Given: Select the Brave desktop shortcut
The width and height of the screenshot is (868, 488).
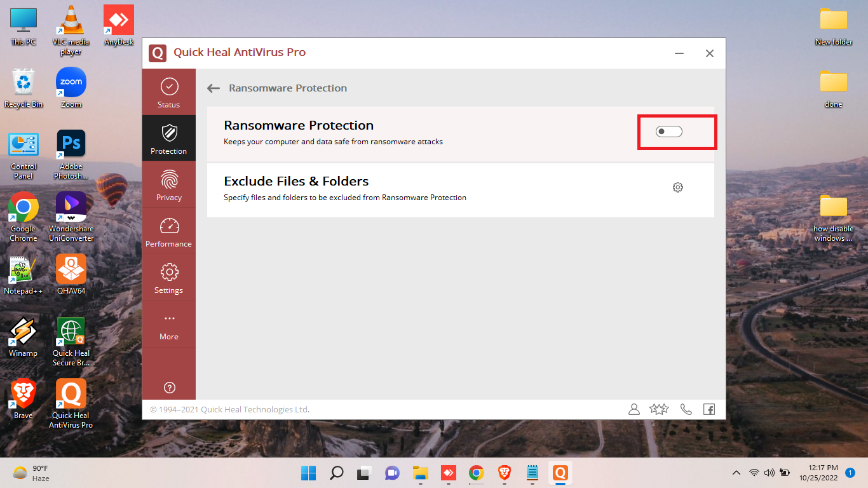Looking at the screenshot, I should (x=24, y=399).
